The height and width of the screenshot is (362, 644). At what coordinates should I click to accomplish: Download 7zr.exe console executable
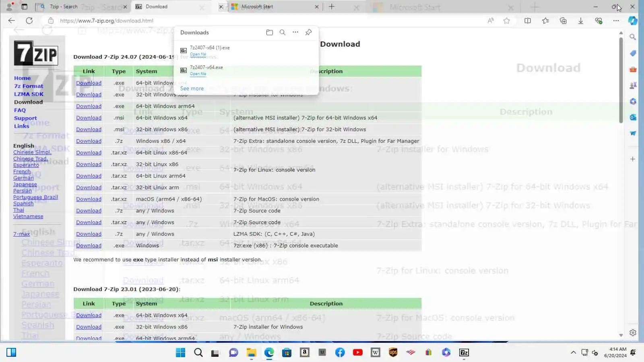[x=89, y=246]
